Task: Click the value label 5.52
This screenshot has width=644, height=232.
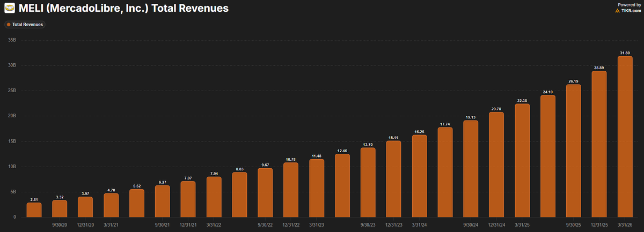Action: (x=137, y=186)
